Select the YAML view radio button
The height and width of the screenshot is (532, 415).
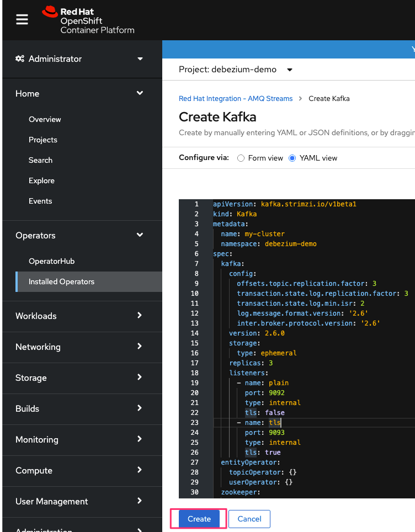[292, 158]
